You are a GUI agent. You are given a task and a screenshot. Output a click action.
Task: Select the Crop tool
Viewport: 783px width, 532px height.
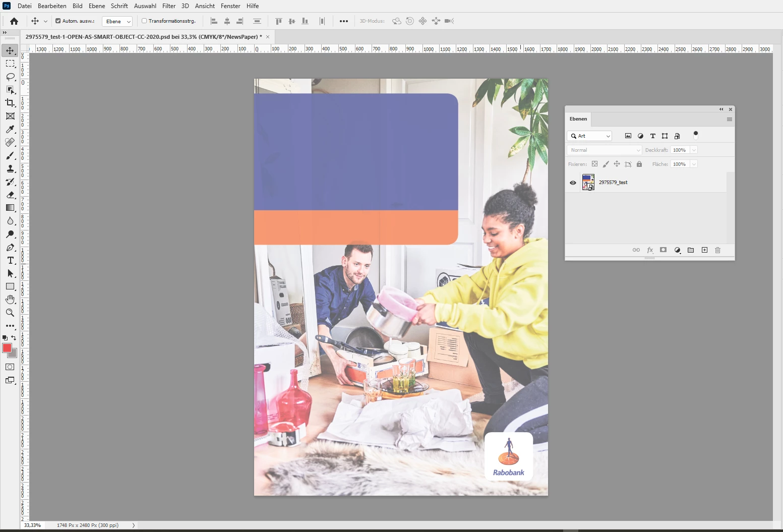(10, 103)
